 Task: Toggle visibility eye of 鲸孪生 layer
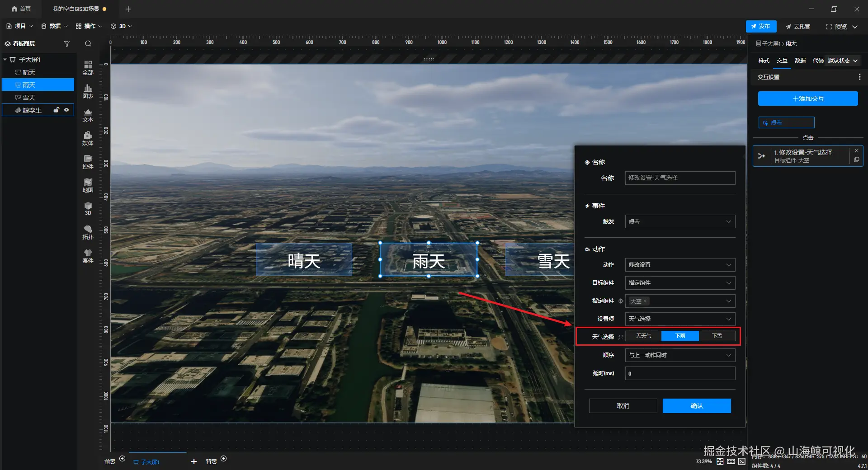66,110
